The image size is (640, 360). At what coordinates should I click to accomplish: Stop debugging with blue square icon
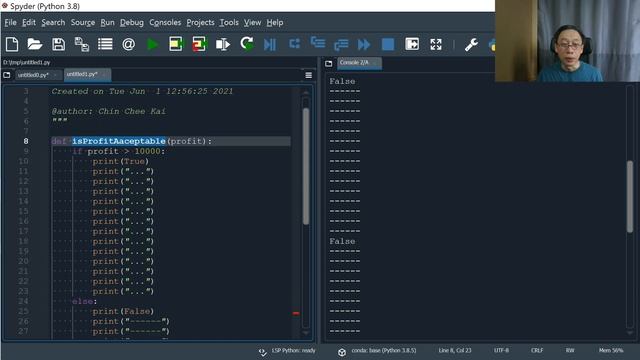tap(388, 44)
